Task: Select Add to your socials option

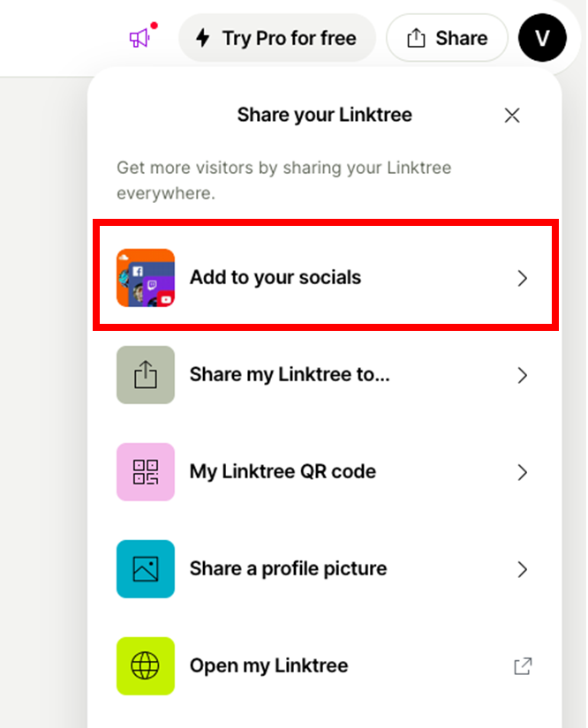Action: (x=325, y=278)
